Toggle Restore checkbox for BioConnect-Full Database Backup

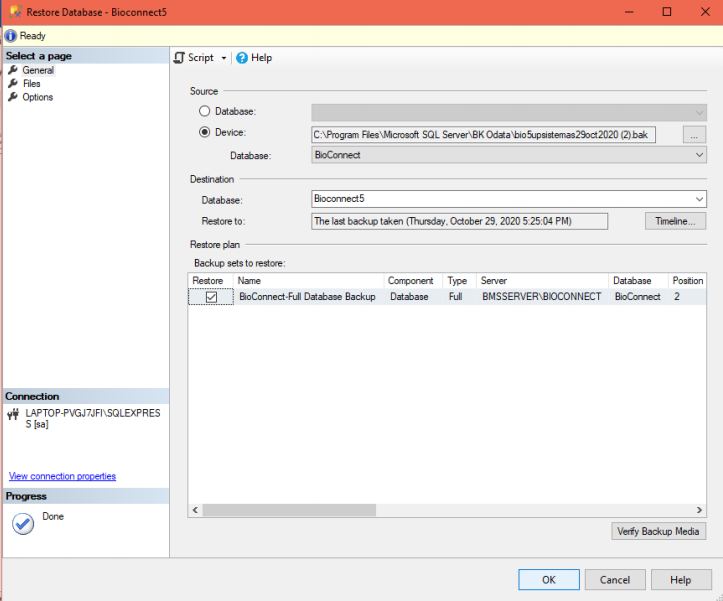pyautogui.click(x=211, y=297)
